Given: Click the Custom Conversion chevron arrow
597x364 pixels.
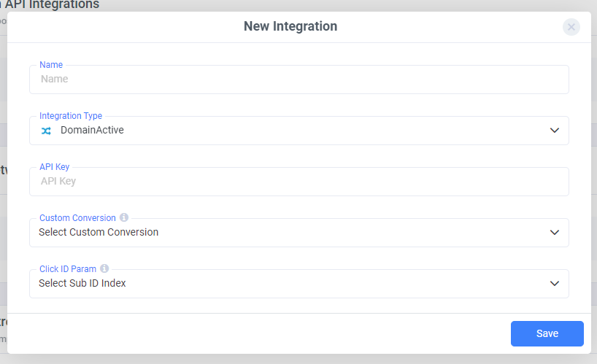Looking at the screenshot, I should (x=555, y=233).
